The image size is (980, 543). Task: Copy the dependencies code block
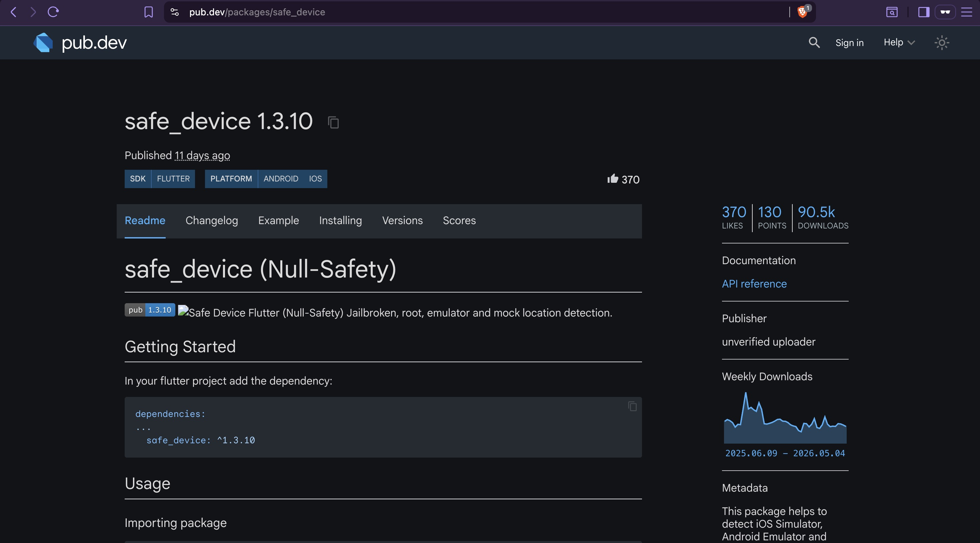pyautogui.click(x=632, y=406)
